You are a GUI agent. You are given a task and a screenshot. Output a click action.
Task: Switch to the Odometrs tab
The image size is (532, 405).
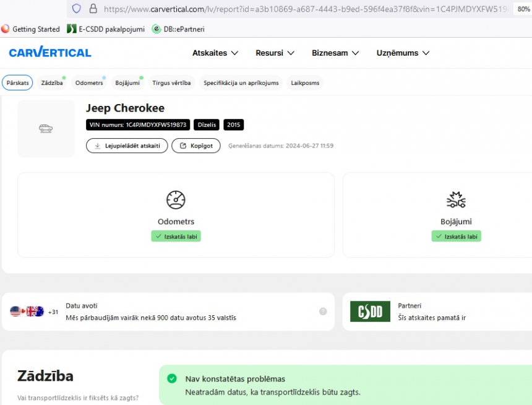[x=89, y=82]
